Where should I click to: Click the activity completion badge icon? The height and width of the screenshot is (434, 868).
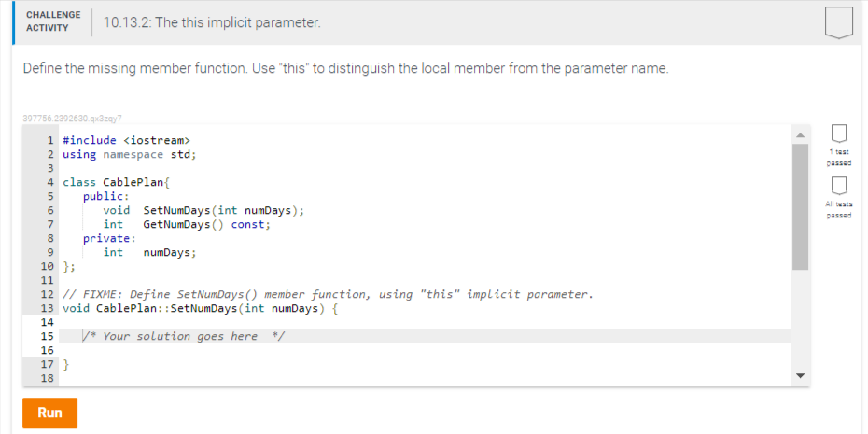point(839,22)
